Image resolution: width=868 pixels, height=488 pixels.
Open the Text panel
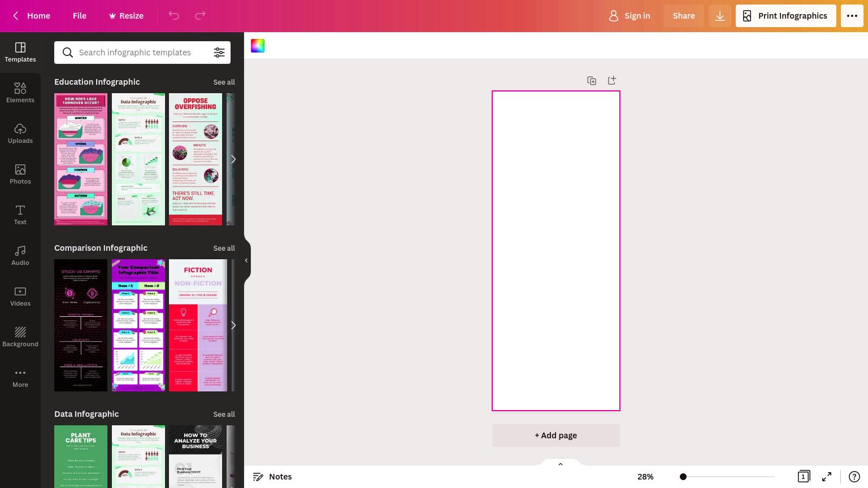pyautogui.click(x=20, y=215)
